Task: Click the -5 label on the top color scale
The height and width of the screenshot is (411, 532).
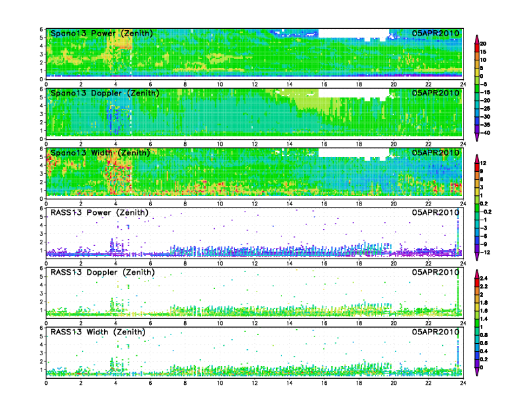Action: pyautogui.click(x=484, y=85)
